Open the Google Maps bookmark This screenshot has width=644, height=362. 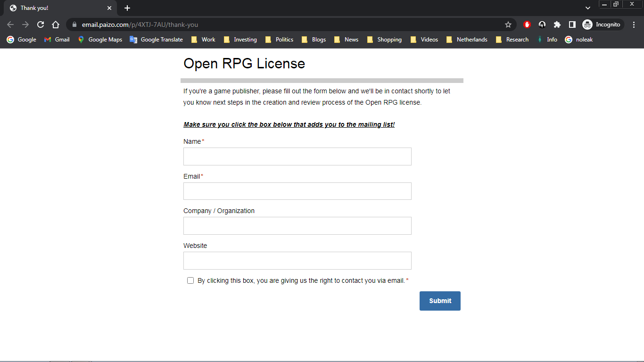[100, 40]
